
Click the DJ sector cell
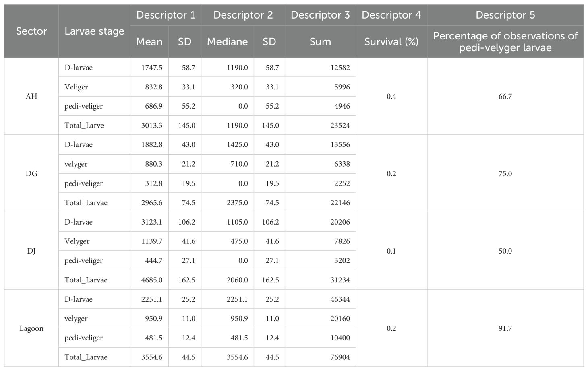click(x=31, y=251)
